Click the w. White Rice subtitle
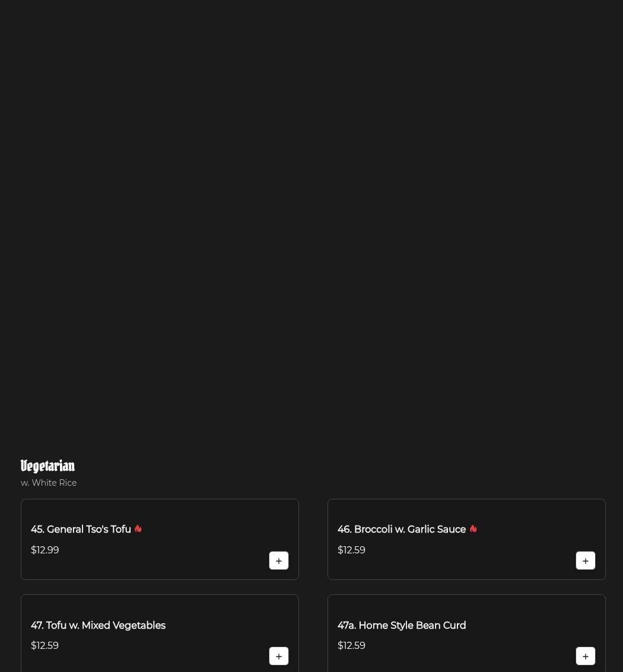 tap(49, 483)
